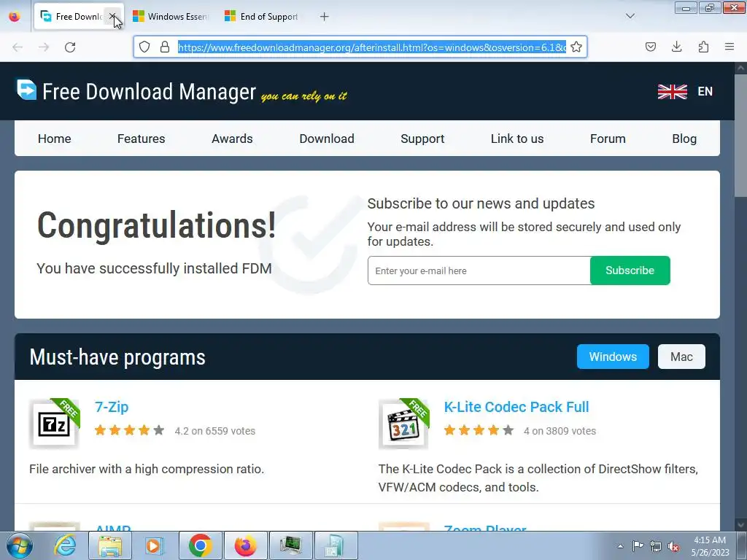Open a new tab with the plus button
This screenshot has width=747, height=560.
point(325,17)
